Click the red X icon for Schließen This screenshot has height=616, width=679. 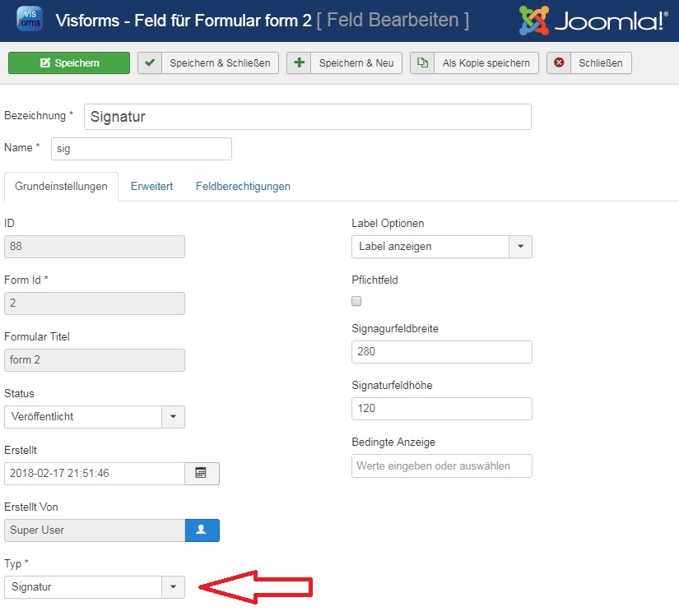(x=559, y=63)
